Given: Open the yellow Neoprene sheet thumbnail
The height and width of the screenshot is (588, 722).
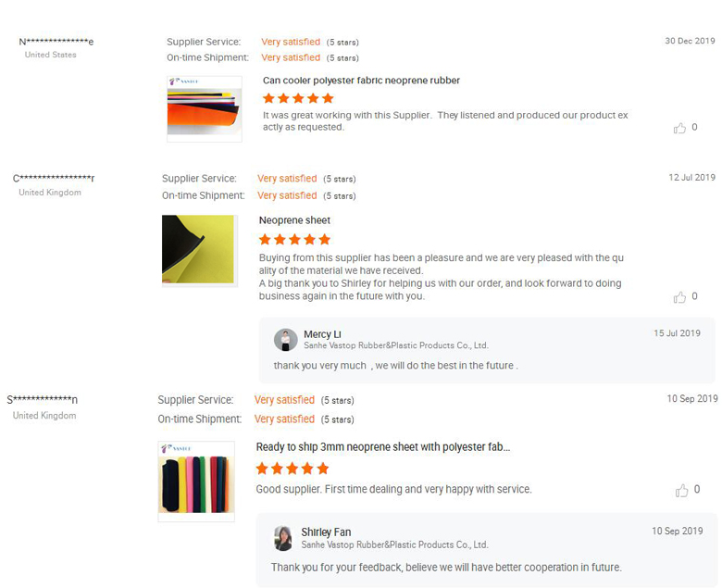Looking at the screenshot, I should click(198, 249).
